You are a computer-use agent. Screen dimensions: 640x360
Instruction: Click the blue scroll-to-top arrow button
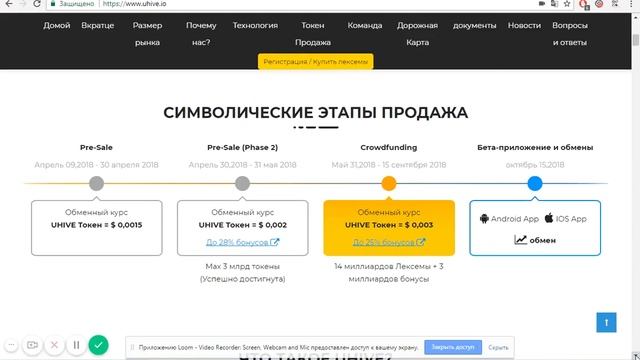point(606,322)
